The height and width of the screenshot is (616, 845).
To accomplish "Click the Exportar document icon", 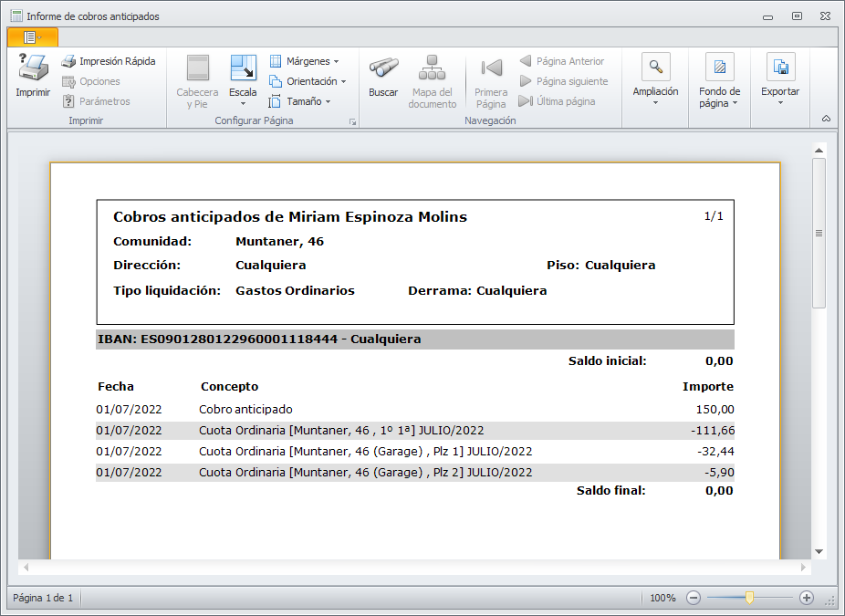I will [x=780, y=68].
